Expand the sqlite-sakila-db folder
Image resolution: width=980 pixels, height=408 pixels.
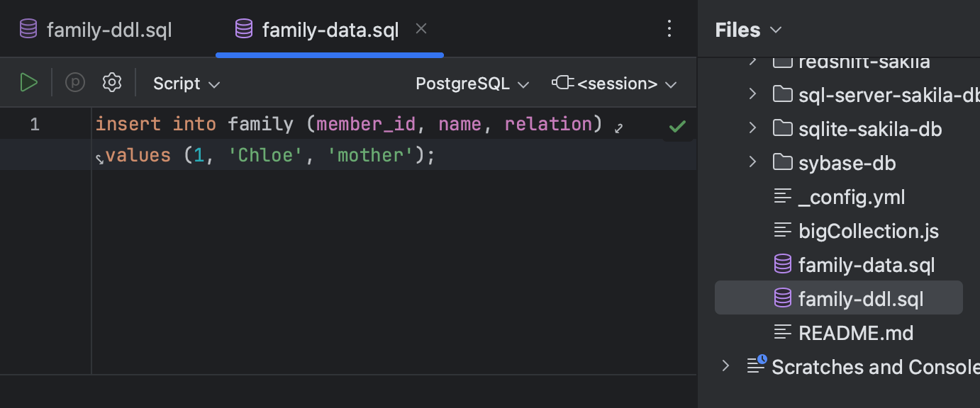(752, 129)
